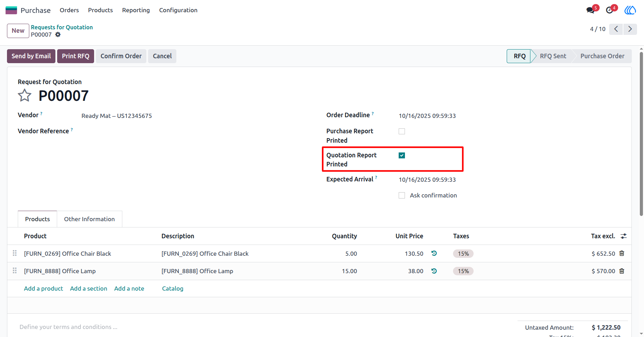
Task: Select the RFQ Sent status stage
Action: pos(553,56)
